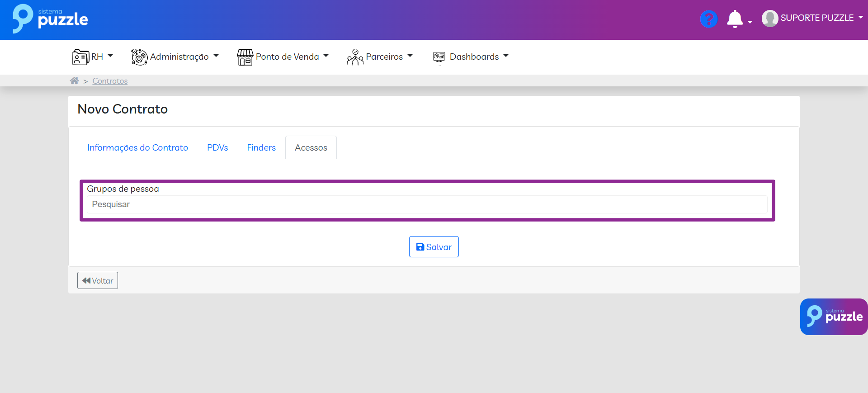Click the Puzzle logo in header

click(x=50, y=19)
